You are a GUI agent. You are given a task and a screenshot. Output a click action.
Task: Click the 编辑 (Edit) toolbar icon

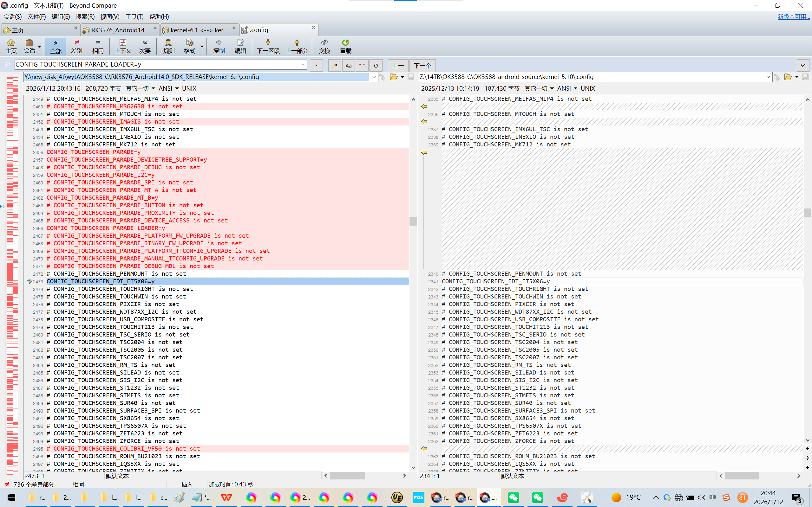pyautogui.click(x=240, y=46)
